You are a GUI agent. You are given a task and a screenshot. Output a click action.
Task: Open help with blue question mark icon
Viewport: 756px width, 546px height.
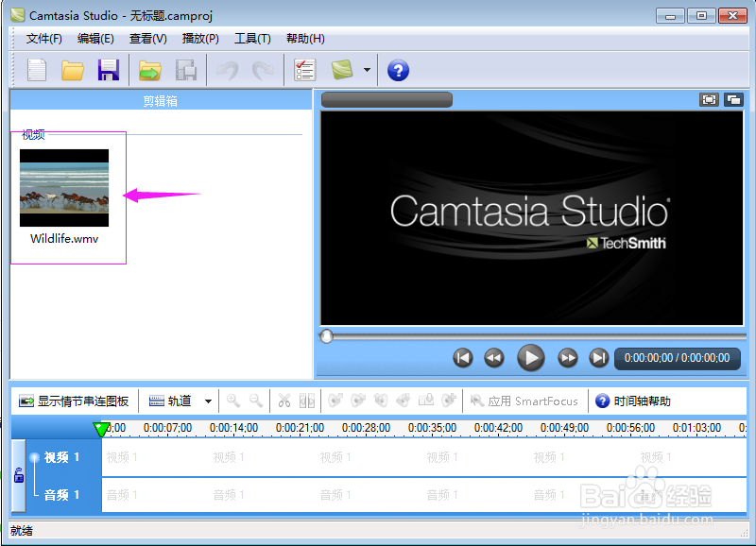tap(398, 70)
